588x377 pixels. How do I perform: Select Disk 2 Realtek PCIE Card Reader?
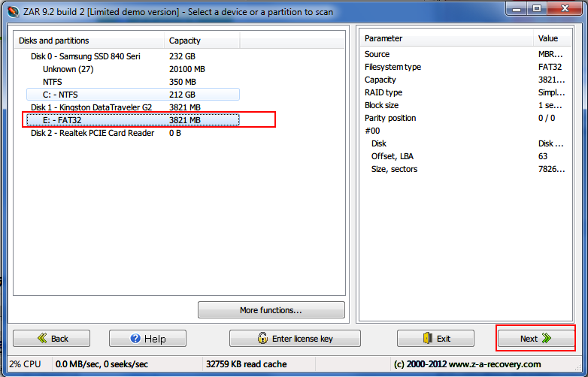click(92, 133)
